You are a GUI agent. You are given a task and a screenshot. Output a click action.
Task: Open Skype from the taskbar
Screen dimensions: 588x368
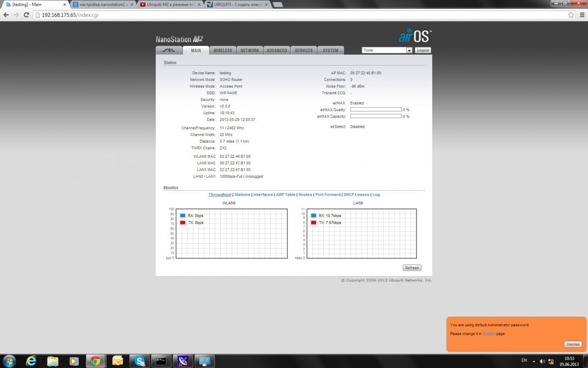tap(139, 361)
